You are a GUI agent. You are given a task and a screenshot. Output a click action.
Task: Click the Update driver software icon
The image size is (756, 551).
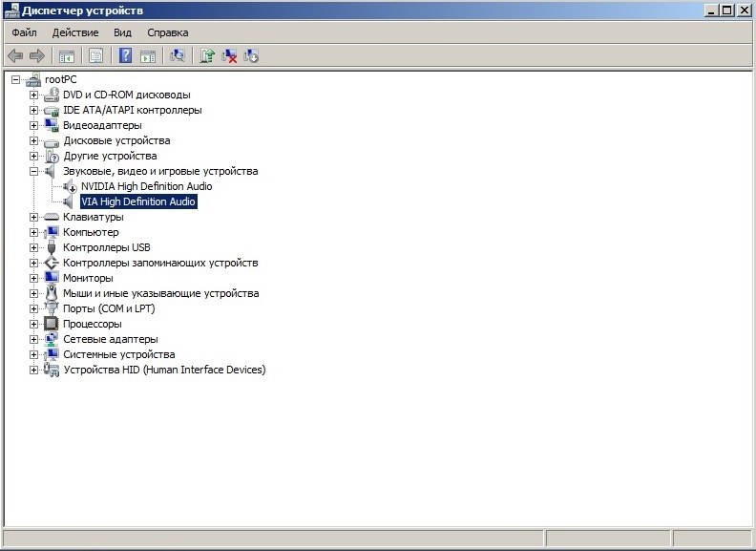pos(207,56)
